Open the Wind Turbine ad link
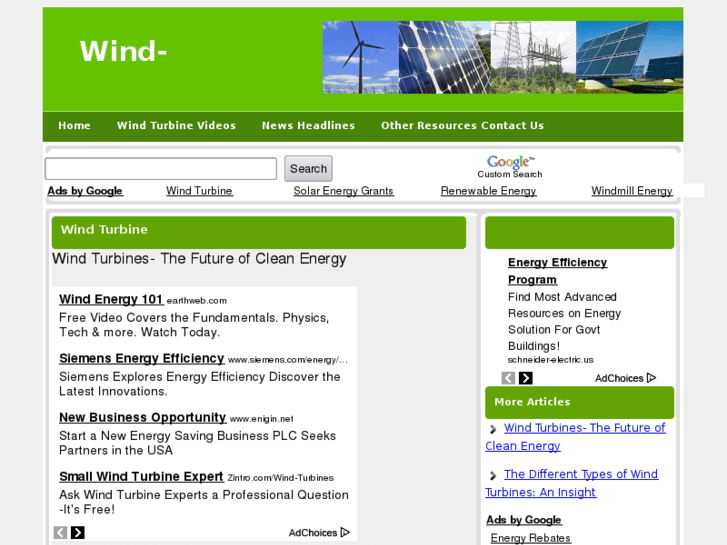This screenshot has width=727, height=545. [x=199, y=191]
